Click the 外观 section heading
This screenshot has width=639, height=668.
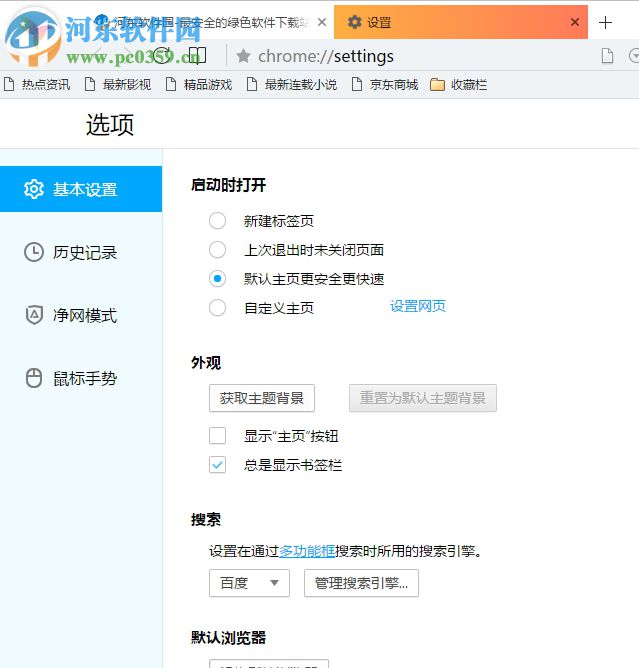coord(206,363)
